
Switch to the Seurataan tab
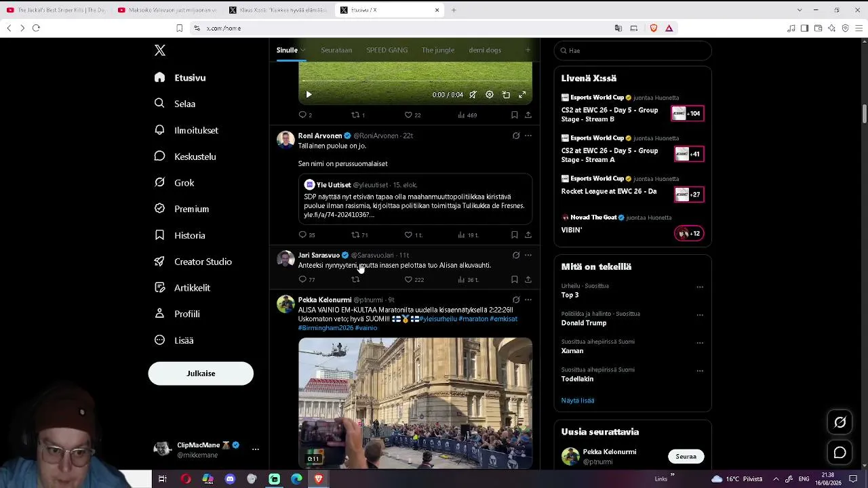pyautogui.click(x=336, y=50)
